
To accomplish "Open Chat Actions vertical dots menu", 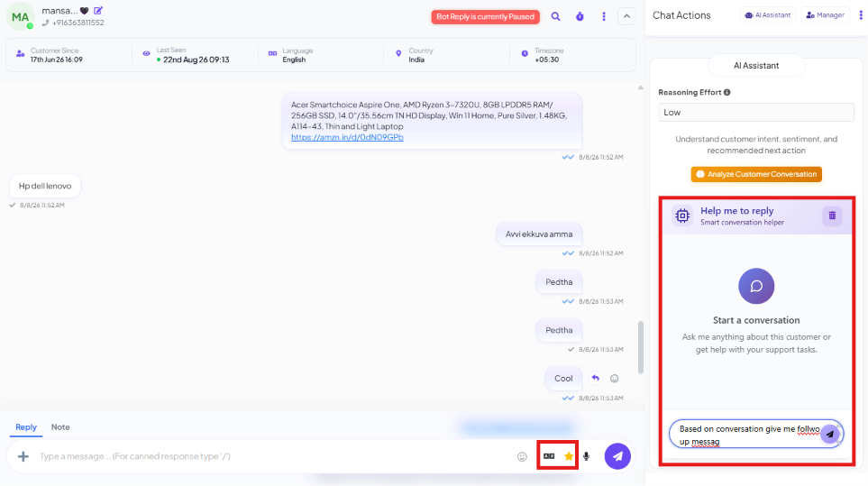I will [861, 15].
